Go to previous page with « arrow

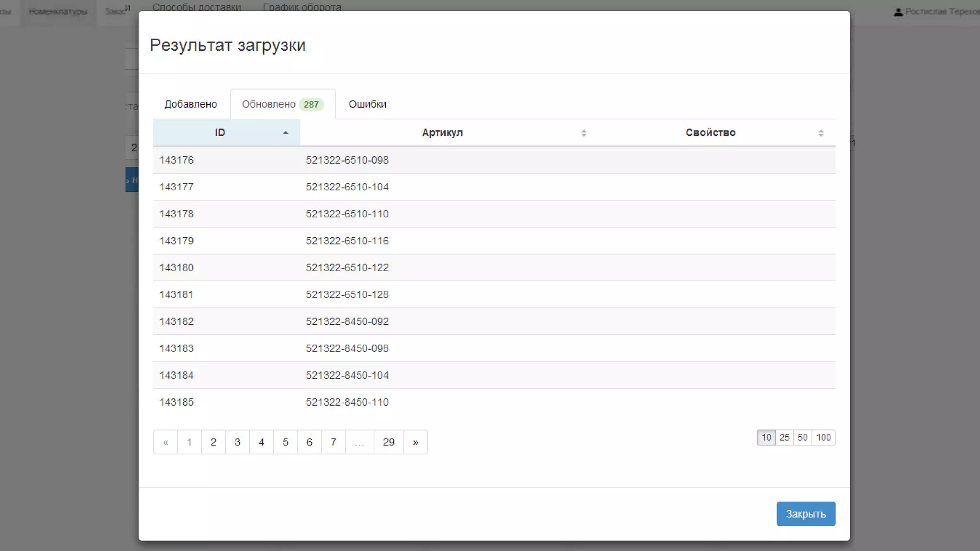(x=166, y=442)
